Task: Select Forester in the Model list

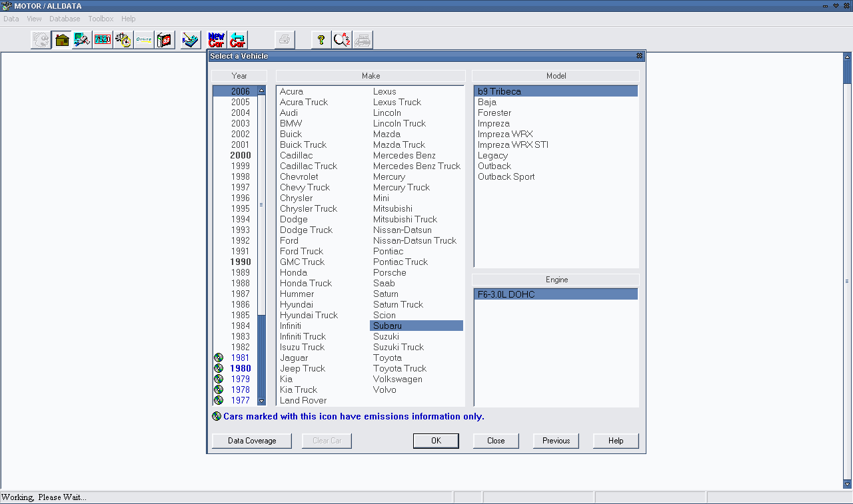Action: click(494, 113)
